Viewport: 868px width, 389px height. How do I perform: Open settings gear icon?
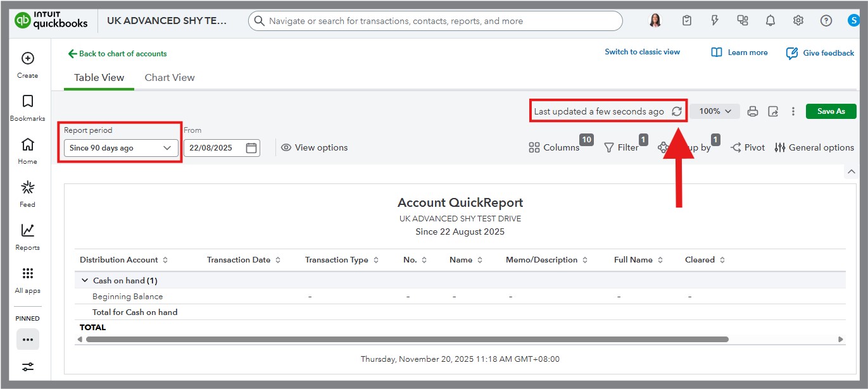798,20
